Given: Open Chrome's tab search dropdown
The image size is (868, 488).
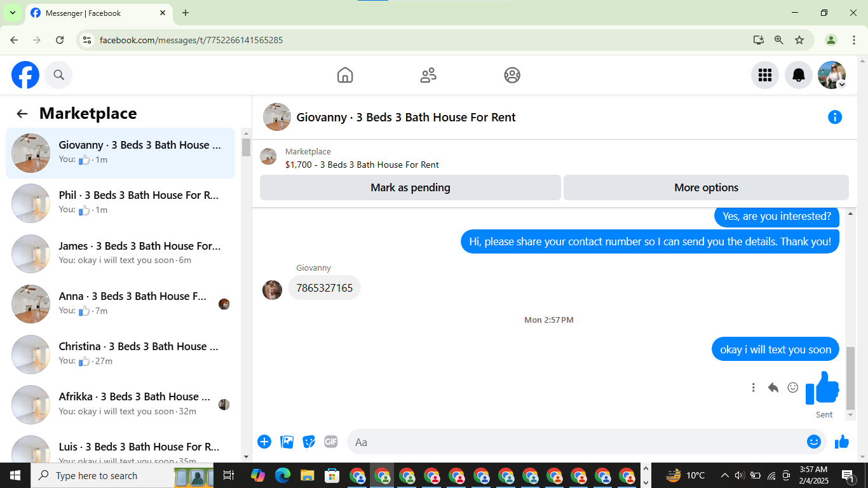Looking at the screenshot, I should coord(12,13).
